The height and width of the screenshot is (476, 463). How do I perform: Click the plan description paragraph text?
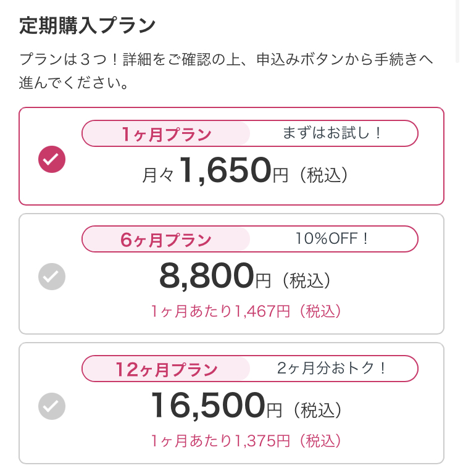pyautogui.click(x=226, y=71)
